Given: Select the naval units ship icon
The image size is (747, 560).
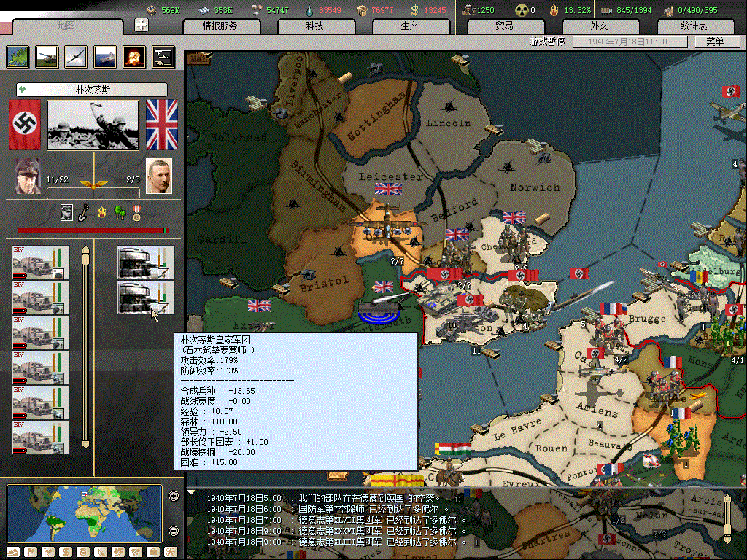Looking at the screenshot, I should (x=105, y=57).
